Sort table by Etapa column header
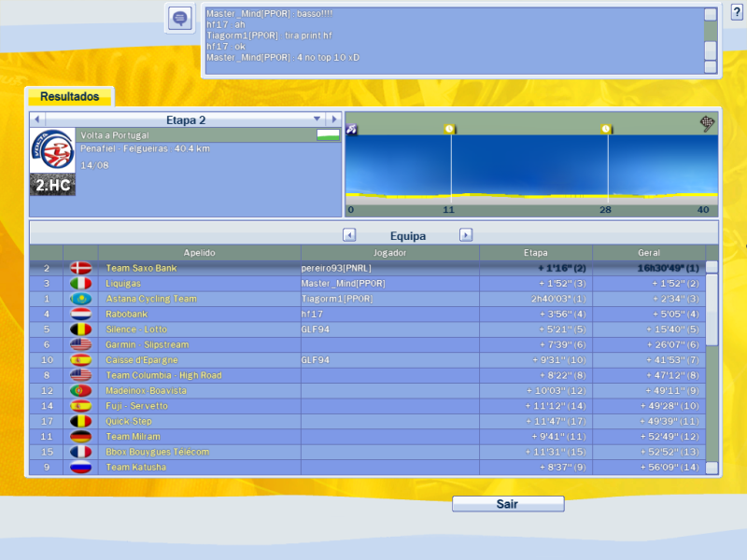Screen dimensions: 747x560 tap(536, 252)
